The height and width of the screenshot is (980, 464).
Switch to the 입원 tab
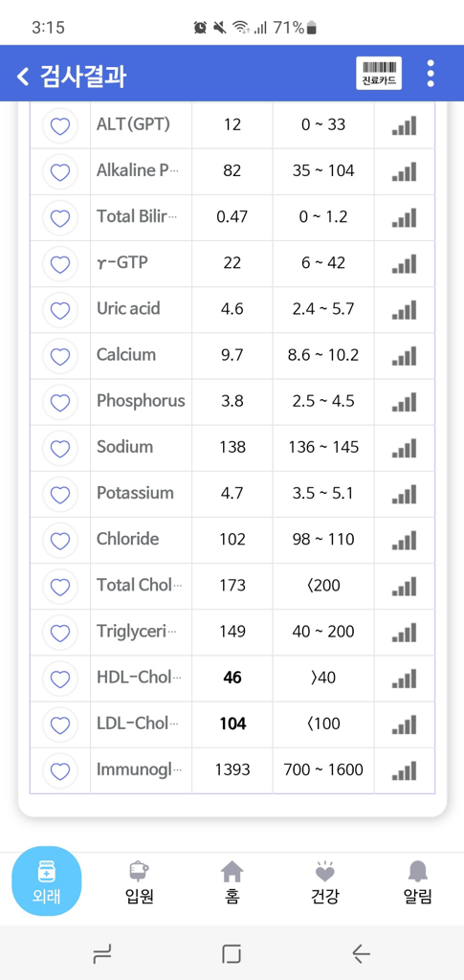pos(140,882)
